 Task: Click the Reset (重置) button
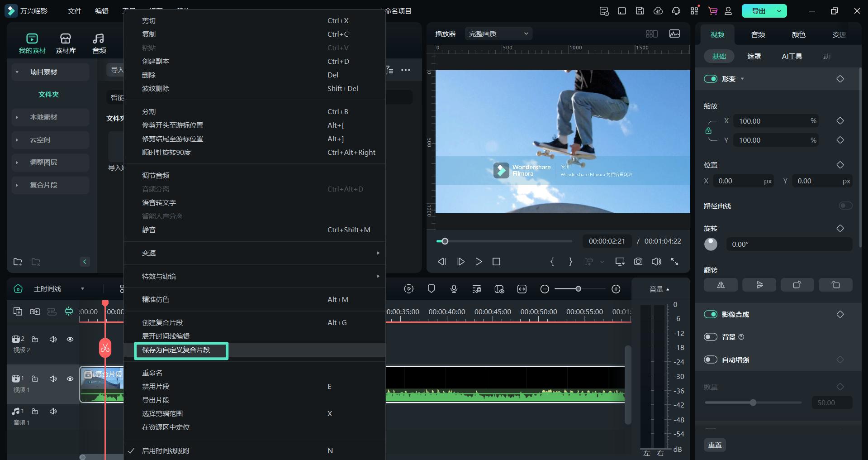click(715, 445)
